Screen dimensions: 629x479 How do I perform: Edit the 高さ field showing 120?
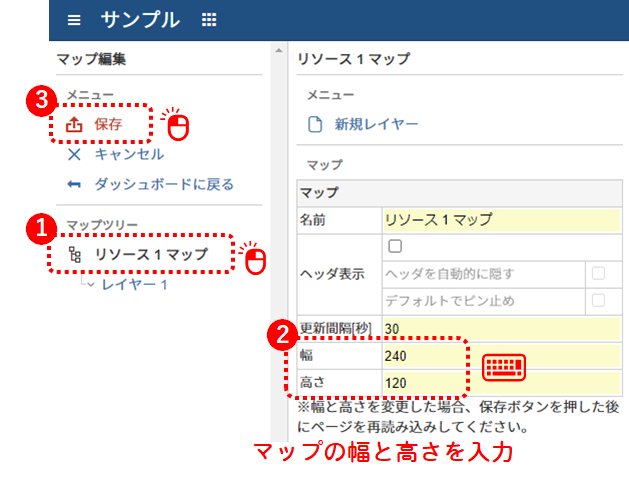click(502, 383)
